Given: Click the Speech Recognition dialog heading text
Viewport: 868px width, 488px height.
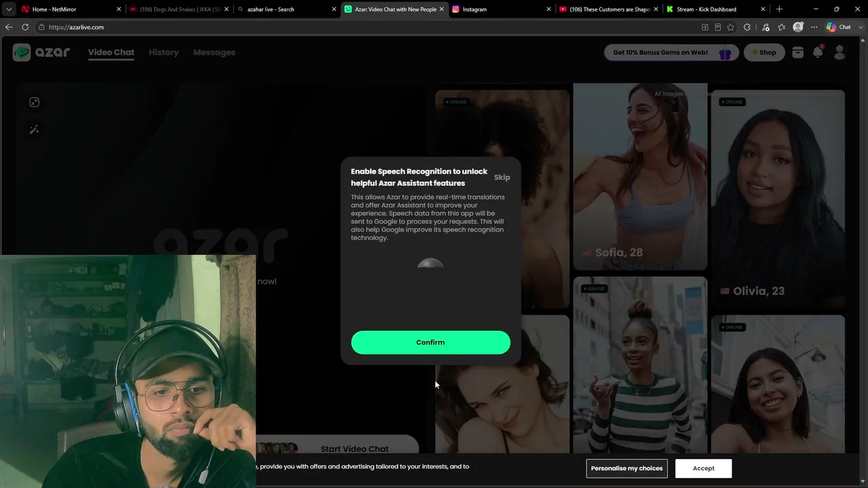Looking at the screenshot, I should (x=419, y=178).
